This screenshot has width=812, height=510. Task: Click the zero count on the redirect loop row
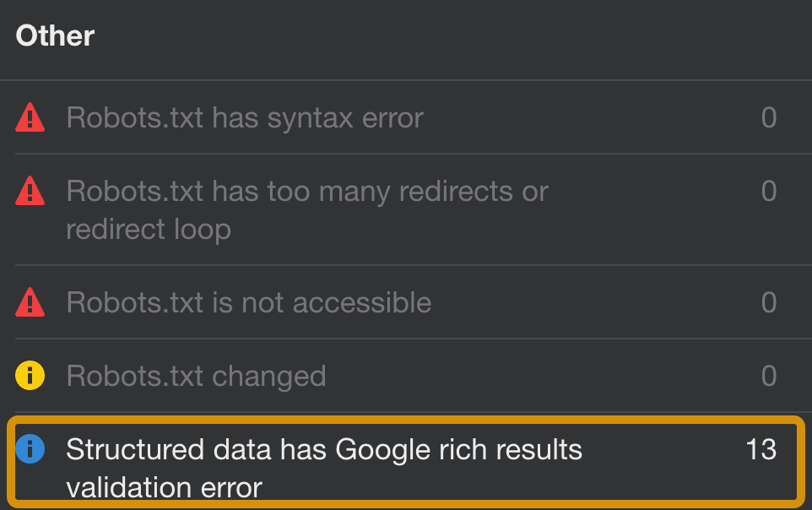coord(768,191)
